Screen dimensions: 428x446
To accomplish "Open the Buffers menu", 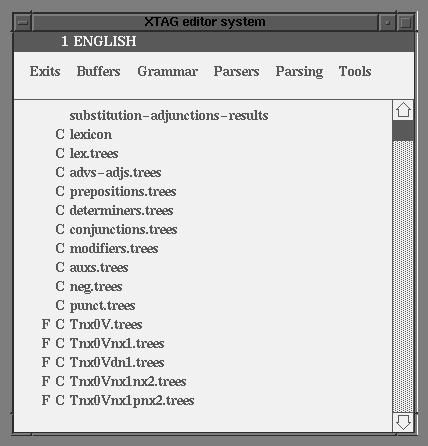I will pyautogui.click(x=98, y=71).
